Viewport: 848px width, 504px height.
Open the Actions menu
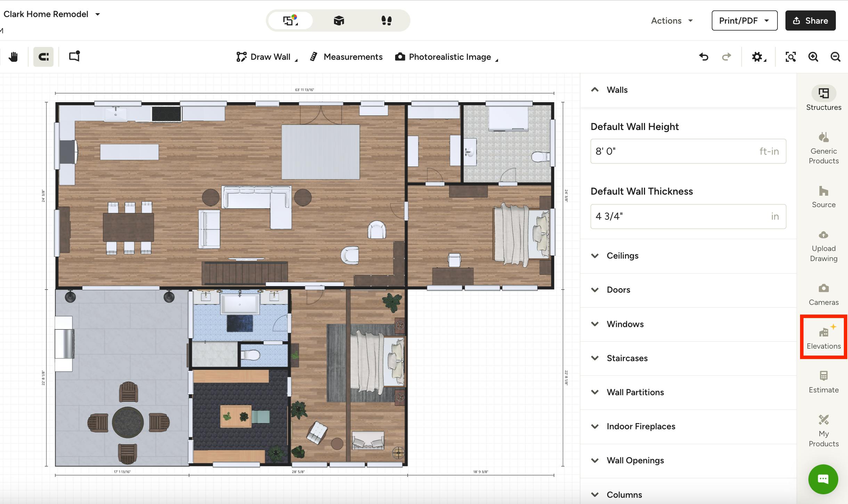pos(670,21)
